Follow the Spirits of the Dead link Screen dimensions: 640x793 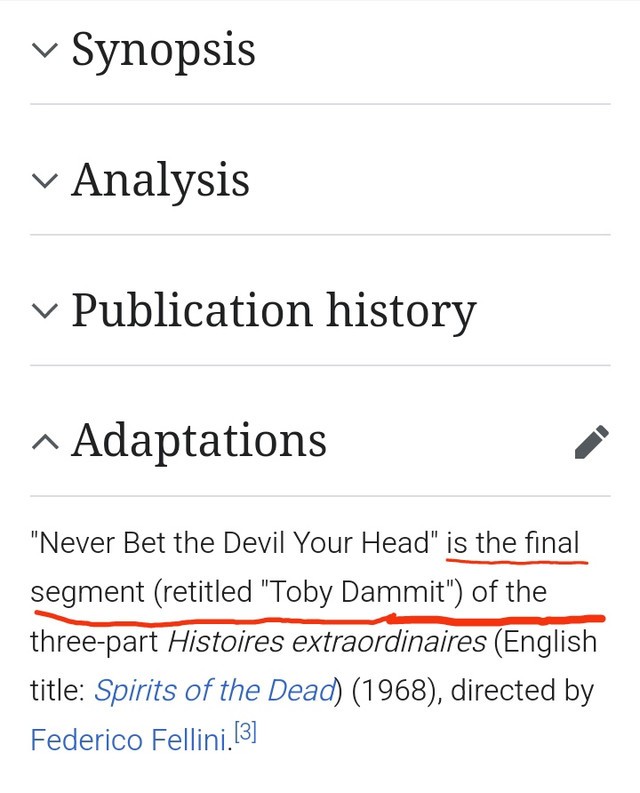tap(215, 690)
